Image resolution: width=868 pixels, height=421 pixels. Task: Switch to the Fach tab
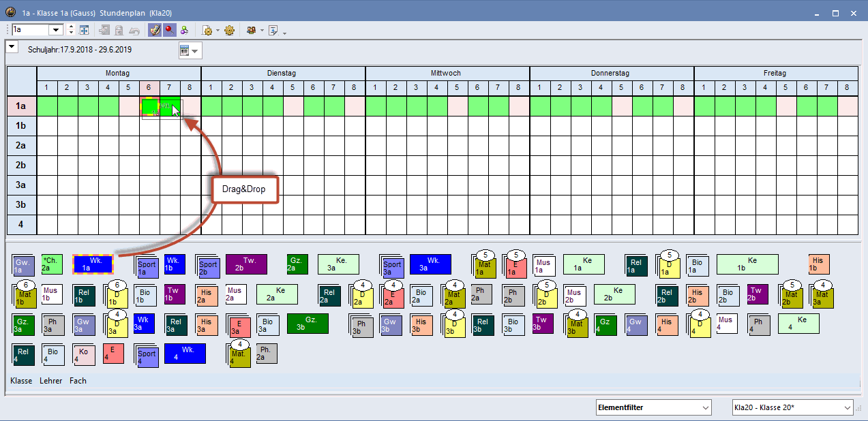[x=78, y=381]
